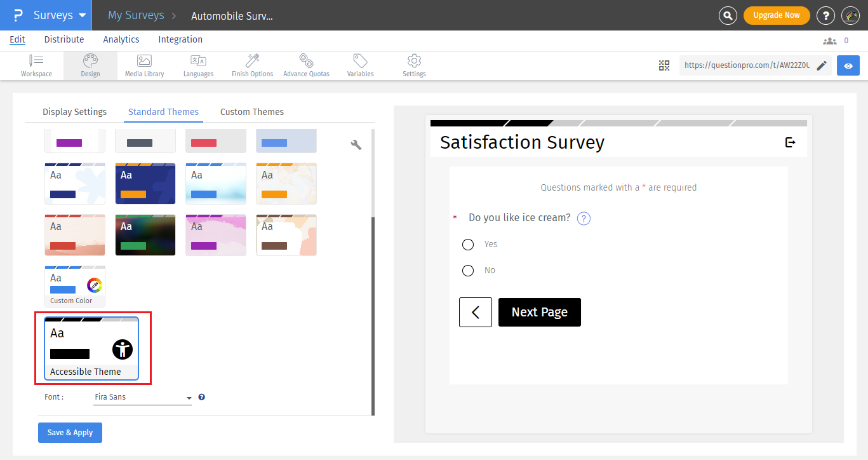Select the Languages tool

tap(198, 65)
